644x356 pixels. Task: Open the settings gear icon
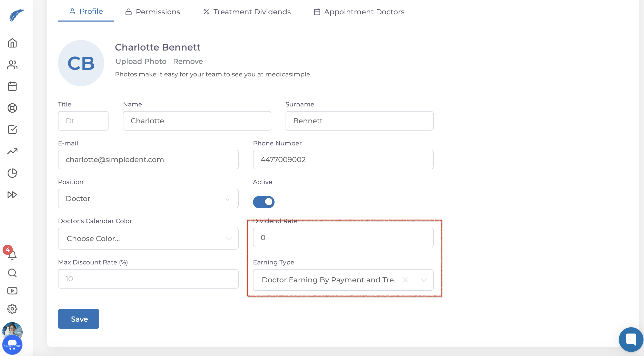coord(12,309)
